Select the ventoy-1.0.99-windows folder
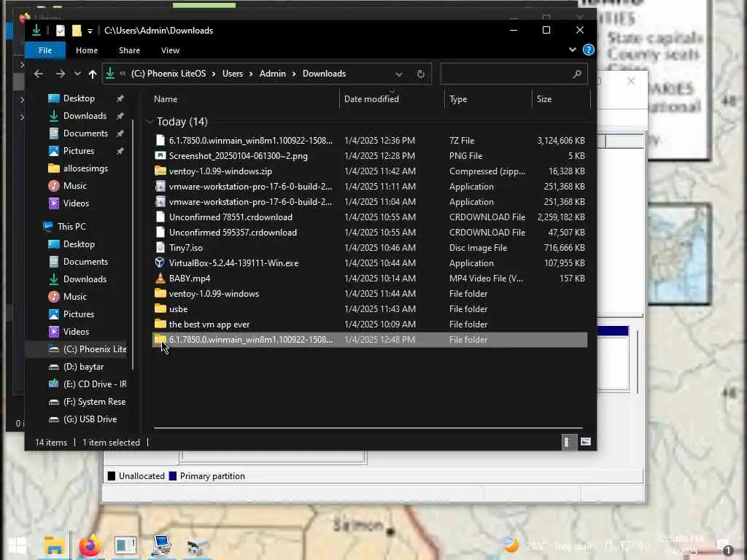747x560 pixels. click(370, 293)
